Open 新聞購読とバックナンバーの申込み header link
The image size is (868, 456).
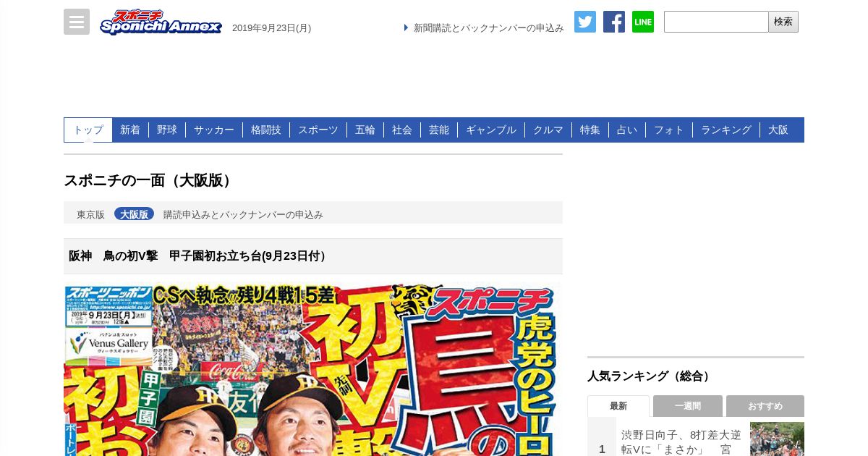[489, 28]
